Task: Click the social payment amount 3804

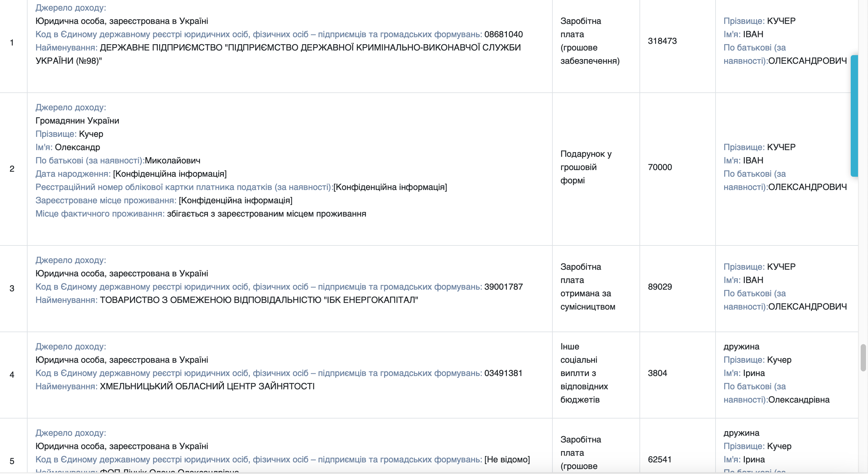Action: (657, 373)
